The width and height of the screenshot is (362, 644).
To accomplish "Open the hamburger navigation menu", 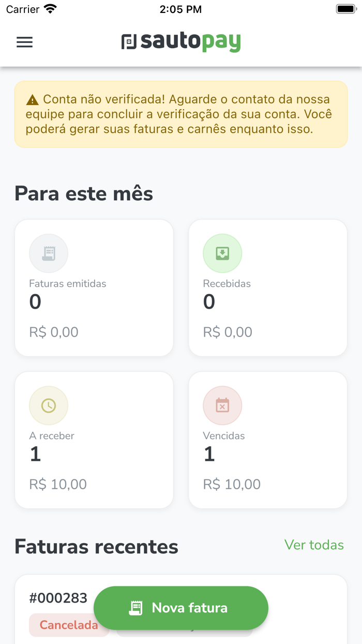I will pyautogui.click(x=24, y=42).
